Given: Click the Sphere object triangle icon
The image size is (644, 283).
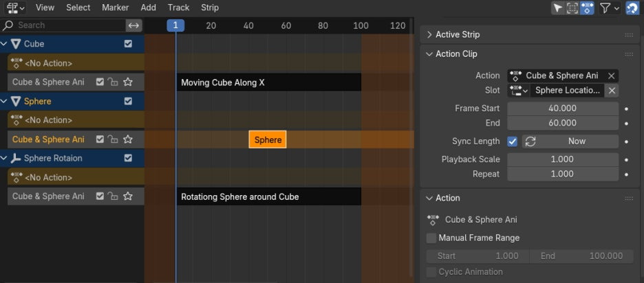Looking at the screenshot, I should click(x=16, y=101).
